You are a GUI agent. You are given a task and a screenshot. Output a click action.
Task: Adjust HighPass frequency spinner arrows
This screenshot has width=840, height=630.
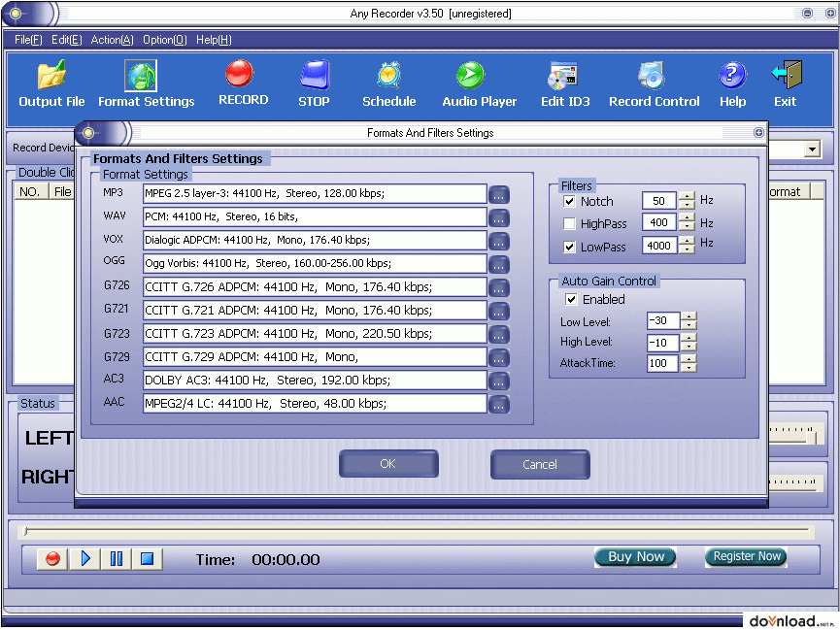(x=687, y=222)
